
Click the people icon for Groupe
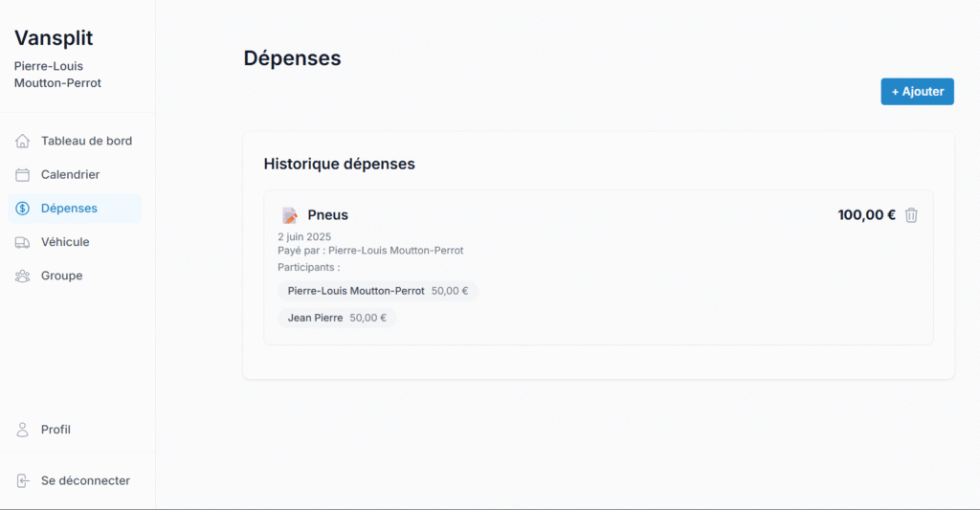(x=23, y=276)
